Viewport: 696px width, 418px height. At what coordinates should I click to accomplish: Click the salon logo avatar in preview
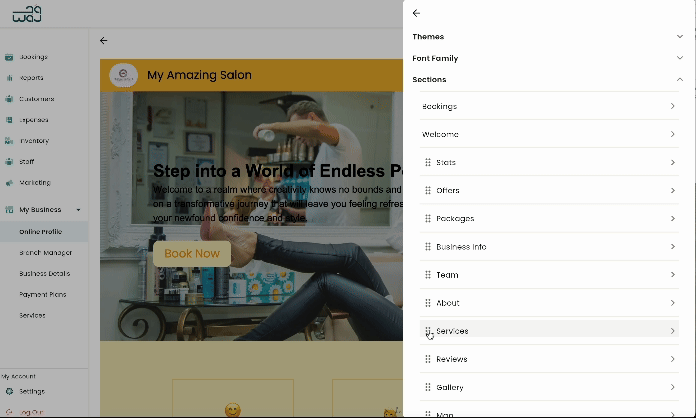coord(123,75)
